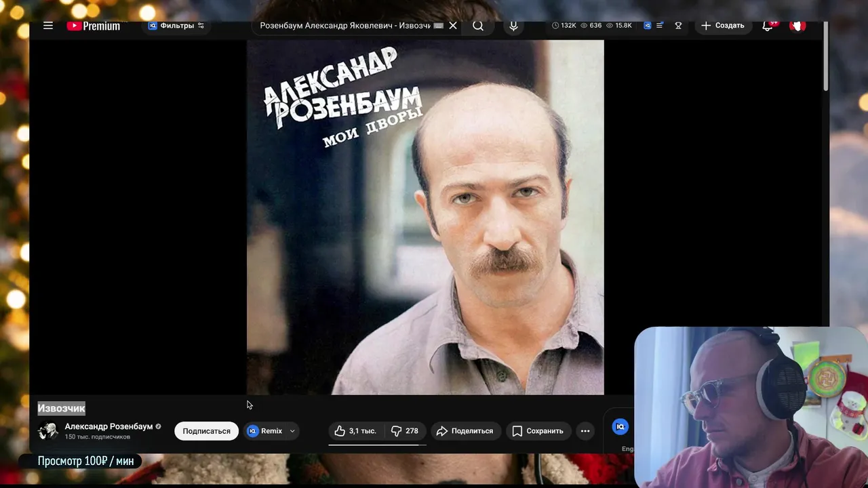Open Александр Розенбаум channel avatar
This screenshot has height=488, width=868.
pyautogui.click(x=47, y=430)
